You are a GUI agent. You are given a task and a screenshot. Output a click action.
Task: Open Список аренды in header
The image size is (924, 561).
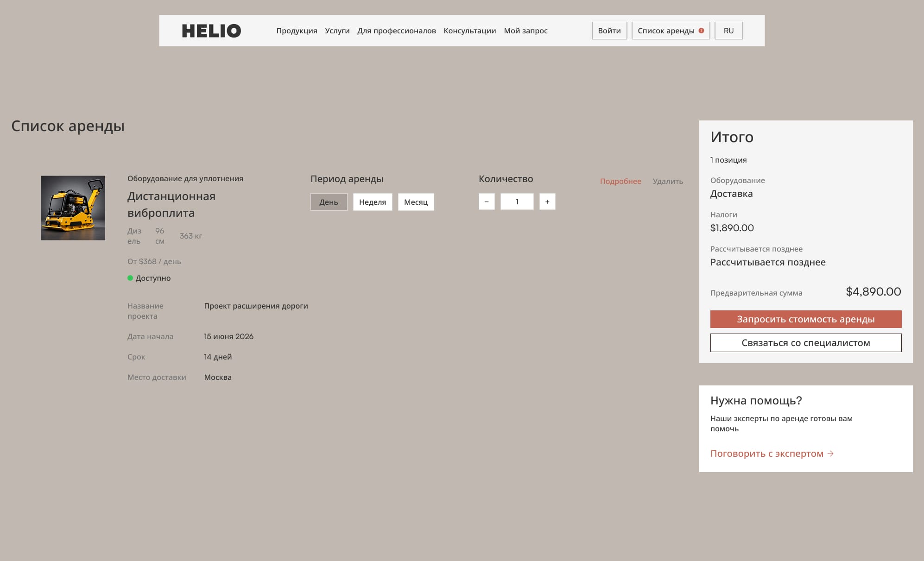671,31
